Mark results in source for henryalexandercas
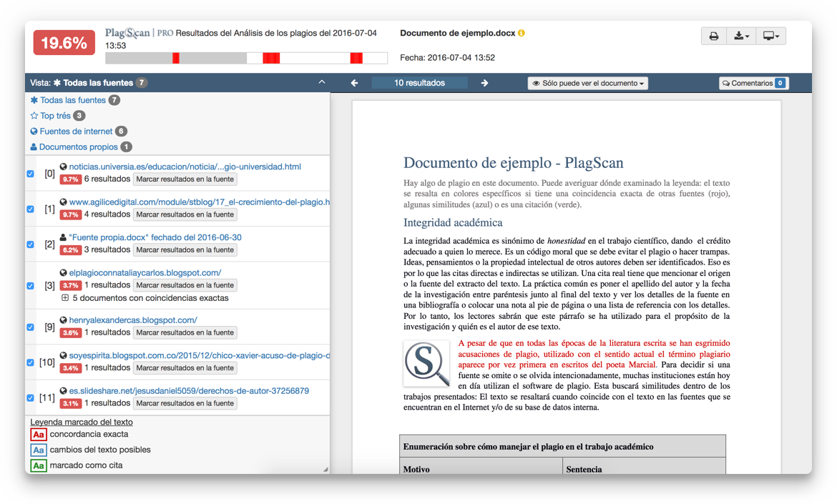This screenshot has width=837, height=504. [x=185, y=332]
